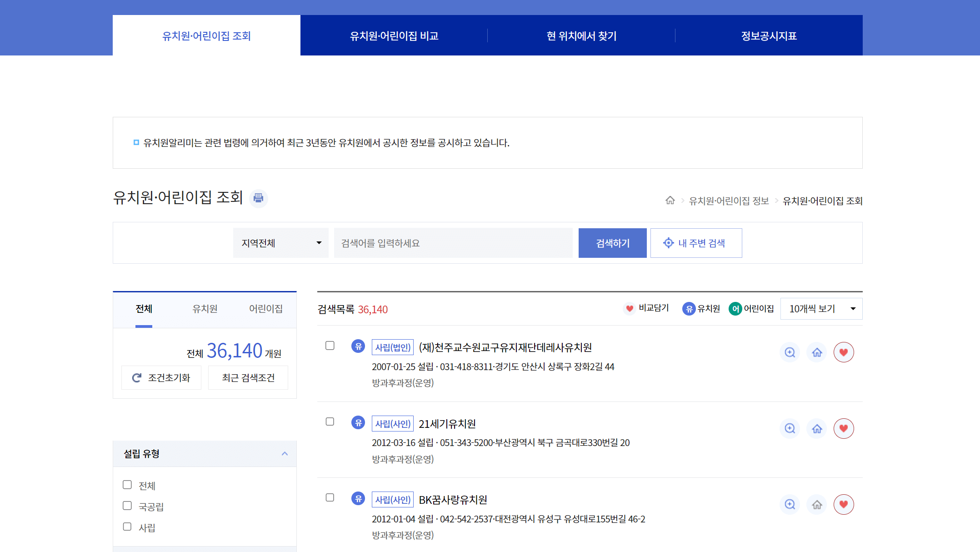Viewport: 980px width, 552px height.
Task: Check the 전체 checkbox under 설립 유형
Action: (127, 485)
